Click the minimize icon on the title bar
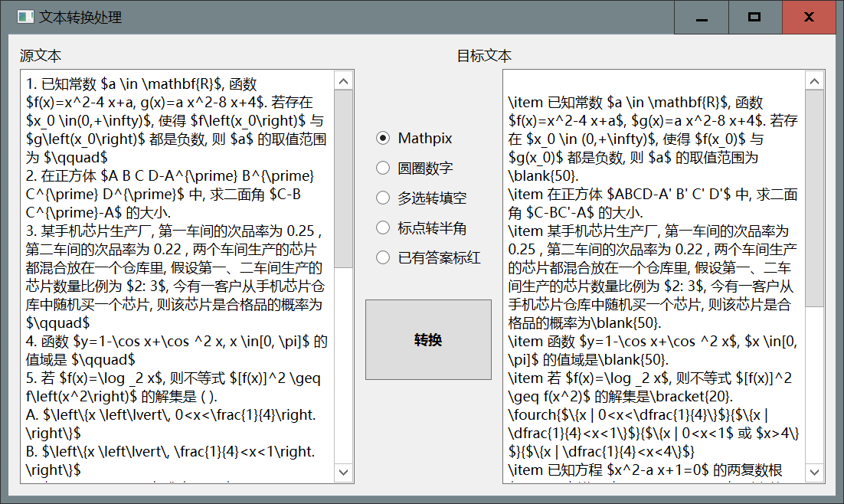The image size is (844, 504). tap(700, 17)
